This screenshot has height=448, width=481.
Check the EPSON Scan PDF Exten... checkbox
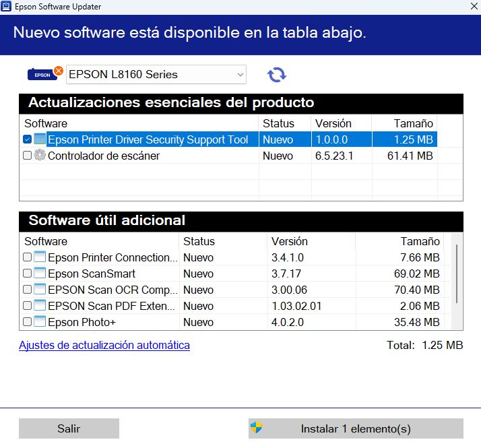click(28, 306)
